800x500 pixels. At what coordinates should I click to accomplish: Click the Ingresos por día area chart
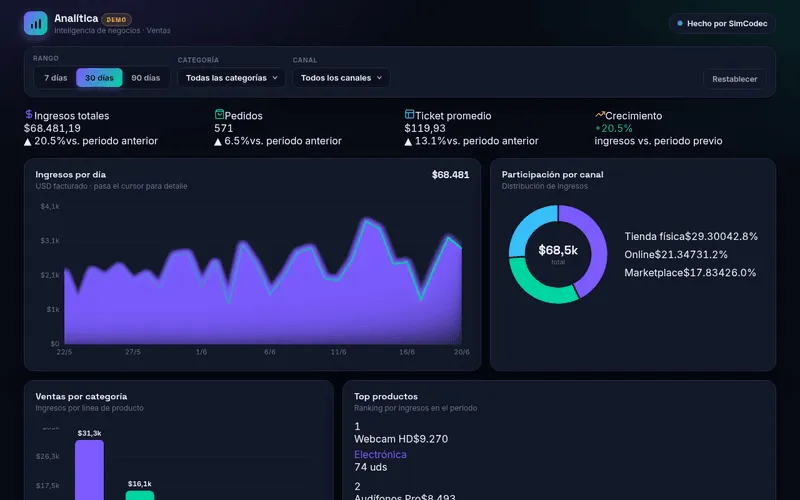(263, 281)
